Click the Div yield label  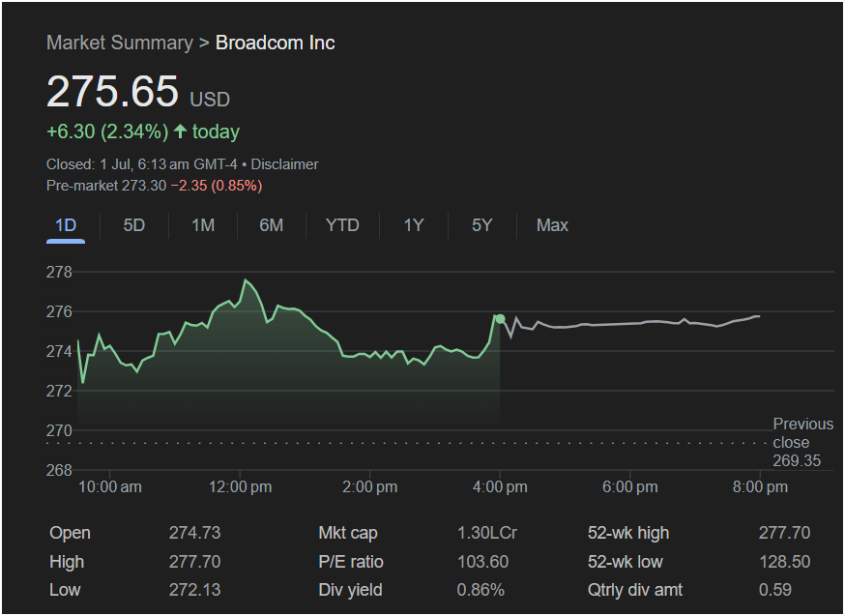350,590
